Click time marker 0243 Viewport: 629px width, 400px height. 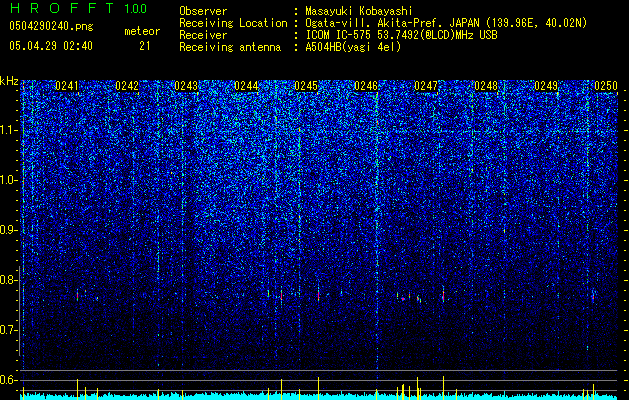(x=187, y=86)
